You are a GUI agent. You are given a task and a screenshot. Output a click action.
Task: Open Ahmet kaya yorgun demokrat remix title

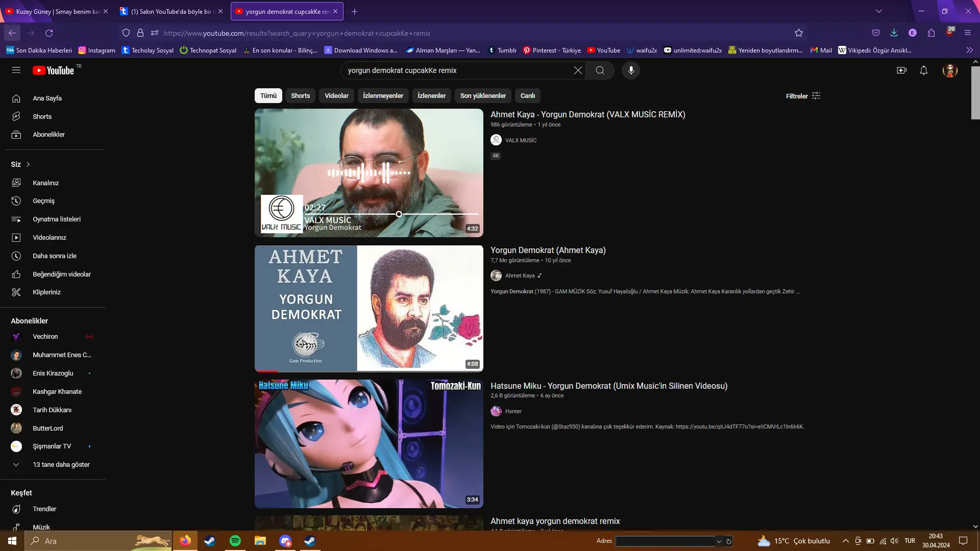[x=555, y=521]
